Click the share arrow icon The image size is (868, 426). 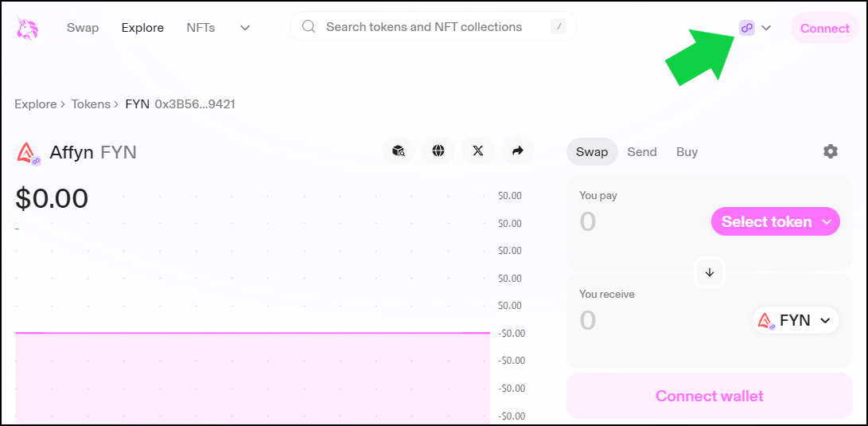tap(517, 150)
